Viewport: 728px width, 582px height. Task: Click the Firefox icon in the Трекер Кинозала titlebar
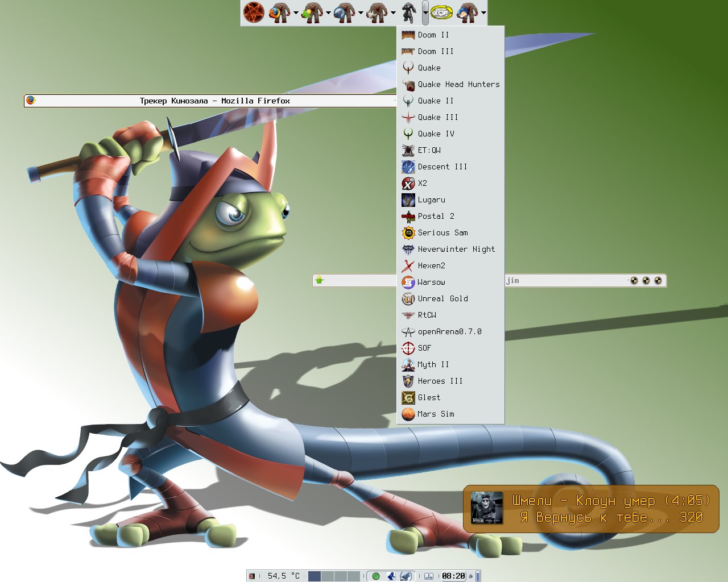(31, 100)
